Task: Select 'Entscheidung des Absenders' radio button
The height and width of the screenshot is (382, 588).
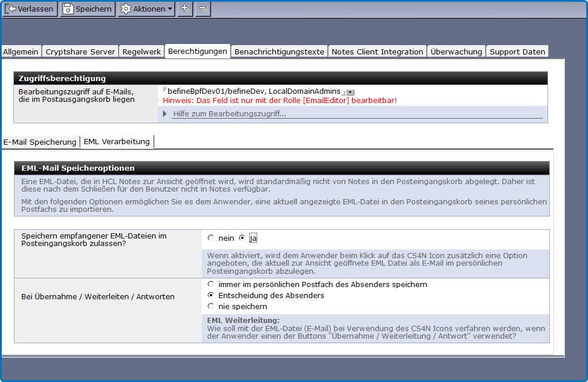Action: tap(210, 295)
